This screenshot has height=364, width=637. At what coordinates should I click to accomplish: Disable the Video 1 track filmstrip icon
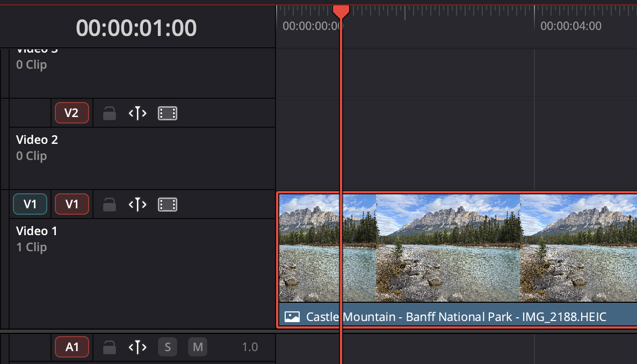(168, 205)
